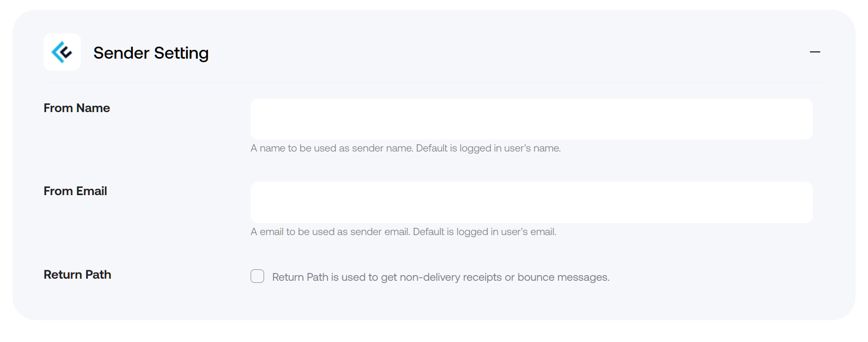This screenshot has height=342, width=868.
Task: Click the blue chevron Sender Setting logo
Action: click(62, 52)
